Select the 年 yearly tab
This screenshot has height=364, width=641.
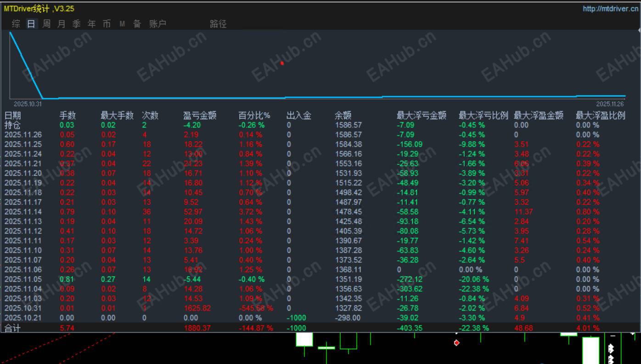click(x=92, y=24)
